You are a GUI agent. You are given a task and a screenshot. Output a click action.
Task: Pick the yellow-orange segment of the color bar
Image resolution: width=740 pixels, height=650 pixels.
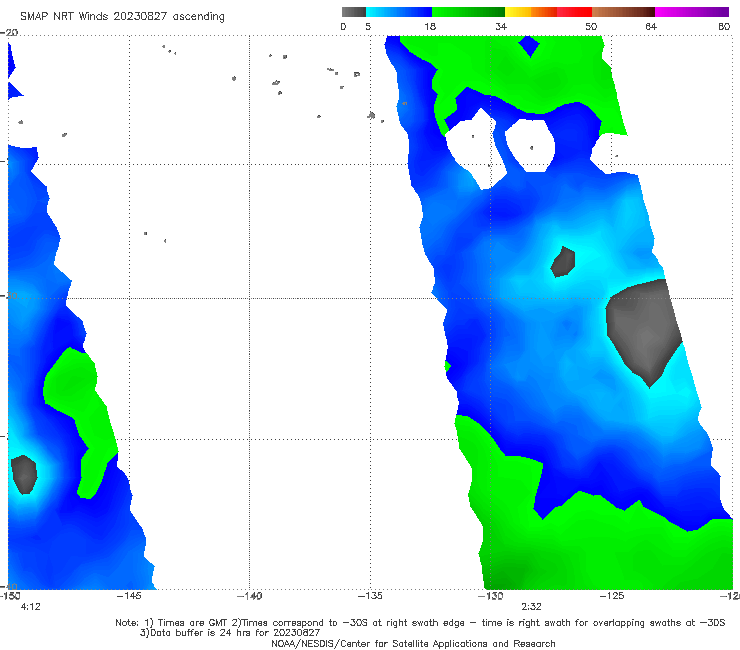tap(531, 12)
